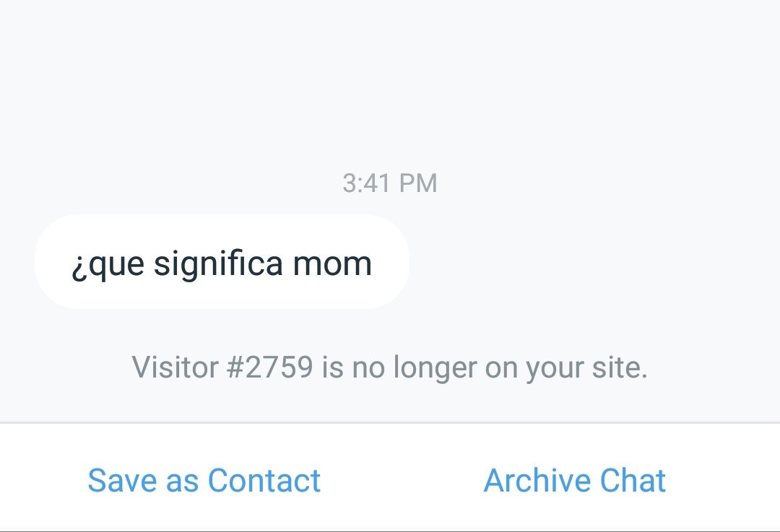Click the Save as Contact link

click(x=204, y=480)
